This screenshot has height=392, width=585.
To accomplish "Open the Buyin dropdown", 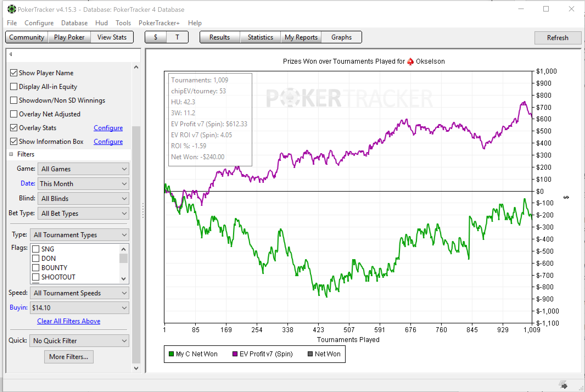I will coord(80,308).
